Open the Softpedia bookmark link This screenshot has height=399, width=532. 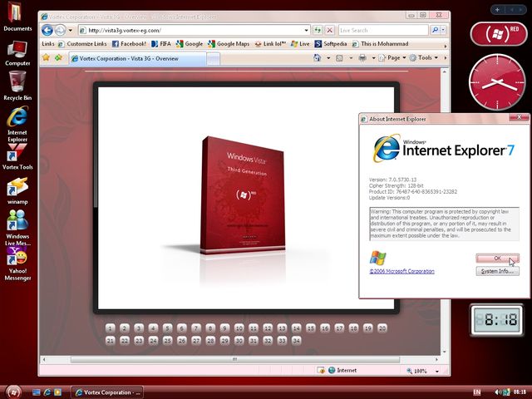(x=331, y=44)
